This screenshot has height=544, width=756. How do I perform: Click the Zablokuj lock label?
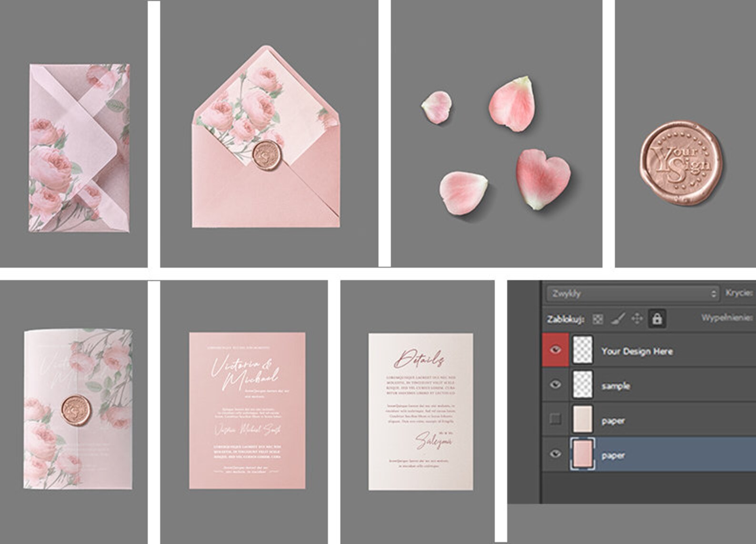coord(565,319)
